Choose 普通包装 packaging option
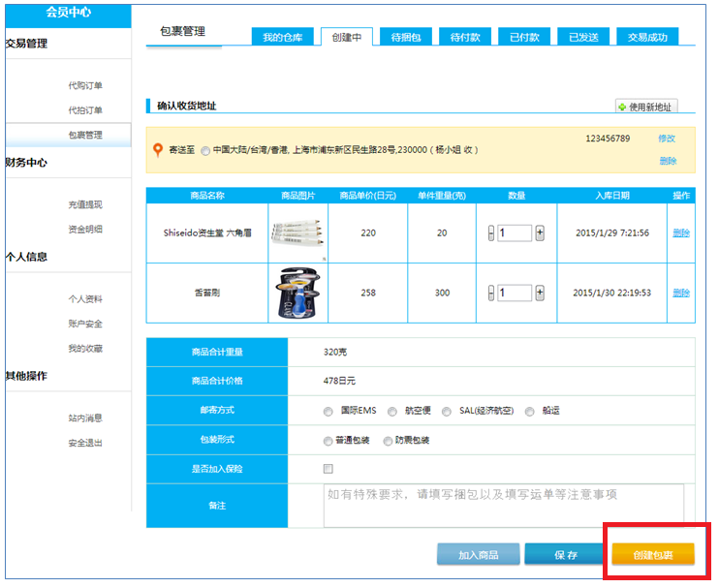This screenshot has height=588, width=719. click(x=328, y=441)
